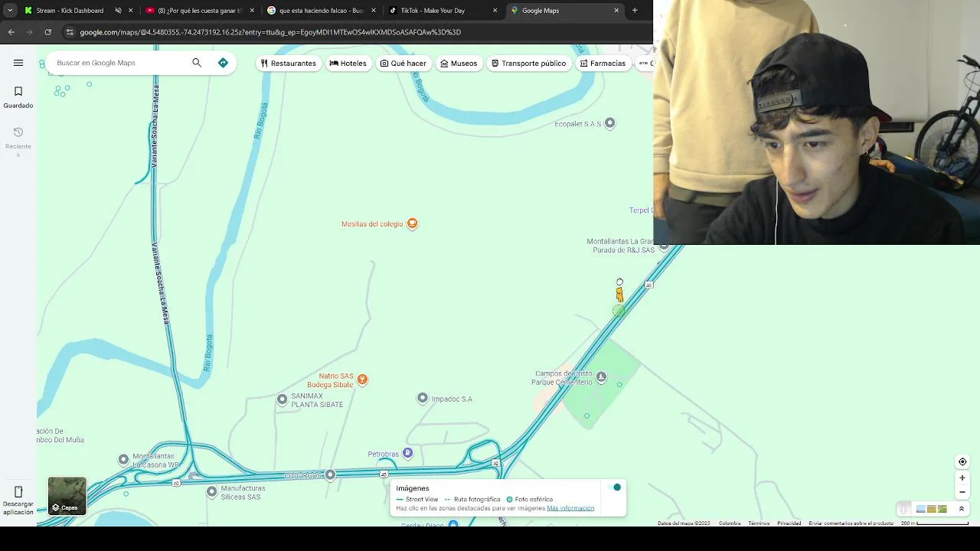This screenshot has width=980, height=551.
Task: Click Enviar comentarios sobre el producto link
Action: 851,523
